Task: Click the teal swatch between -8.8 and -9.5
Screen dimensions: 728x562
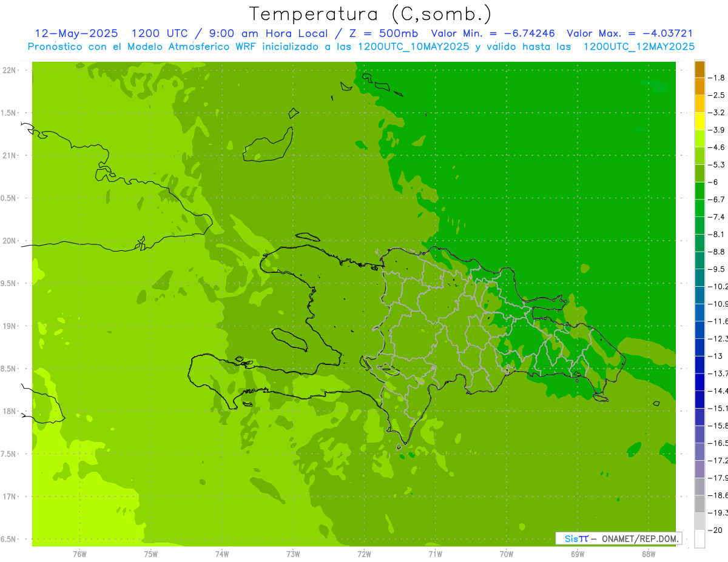Action: [x=699, y=260]
